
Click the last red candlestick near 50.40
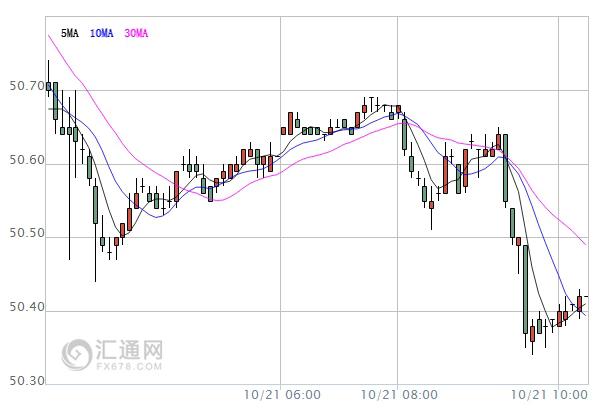(579, 304)
